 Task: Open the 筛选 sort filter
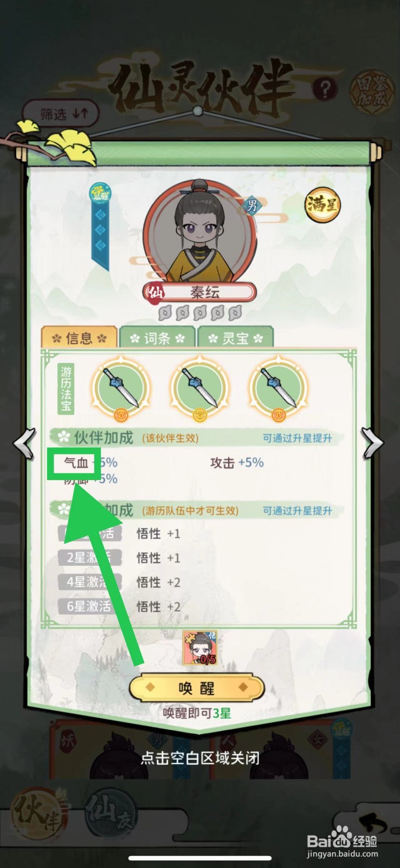(x=61, y=113)
